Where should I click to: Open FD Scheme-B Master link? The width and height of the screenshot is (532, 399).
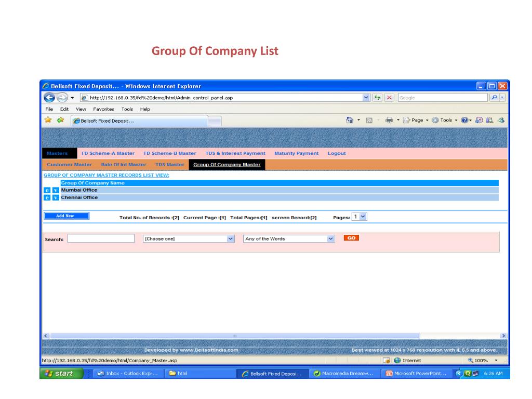170,153
